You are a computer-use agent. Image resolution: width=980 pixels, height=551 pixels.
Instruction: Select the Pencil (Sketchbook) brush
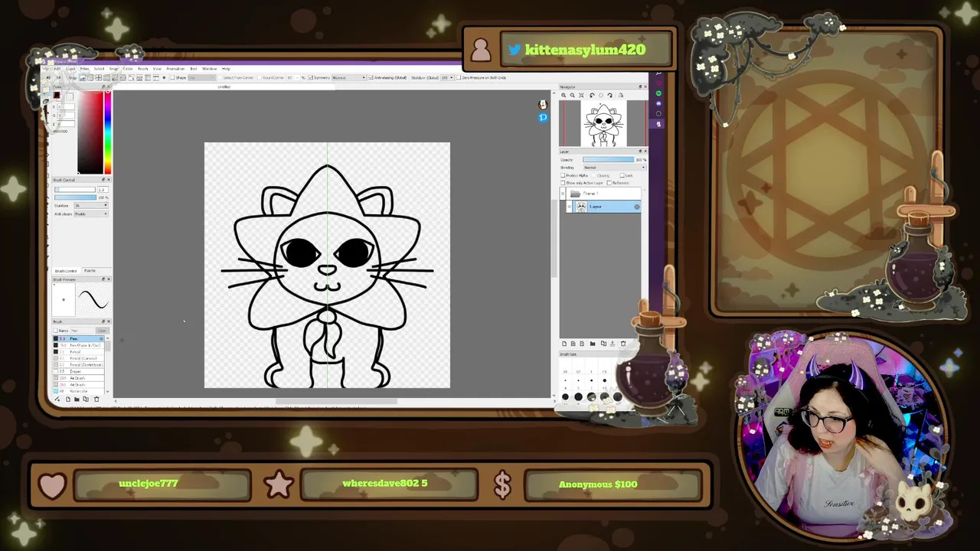78,365
